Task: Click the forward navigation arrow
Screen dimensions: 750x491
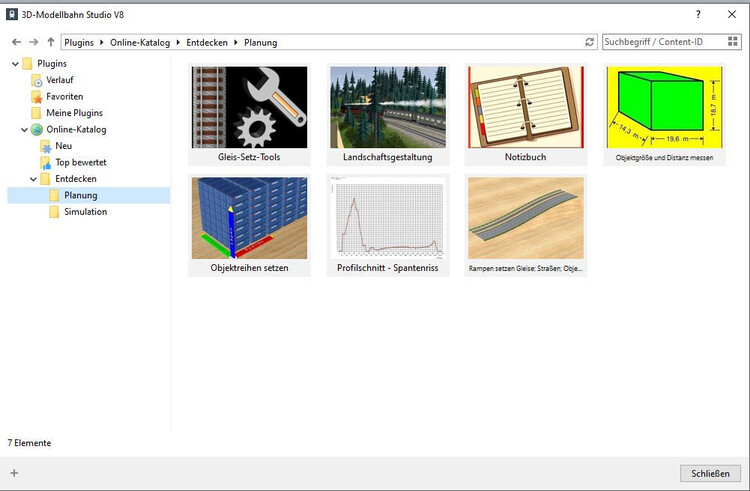Action: [x=33, y=42]
